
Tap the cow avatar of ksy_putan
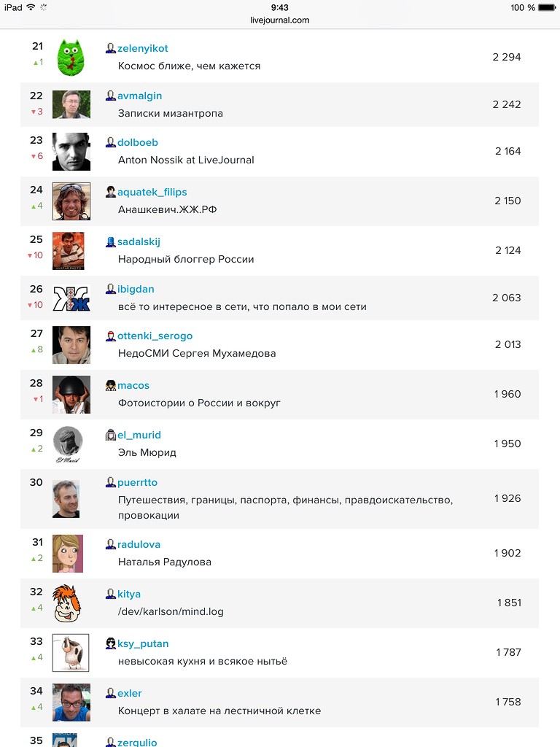71,652
